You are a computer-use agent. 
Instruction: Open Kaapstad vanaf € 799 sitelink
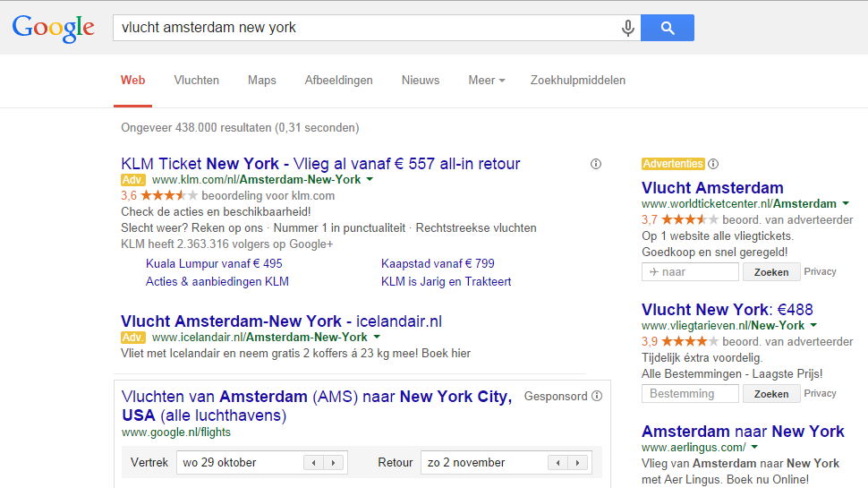click(x=438, y=263)
